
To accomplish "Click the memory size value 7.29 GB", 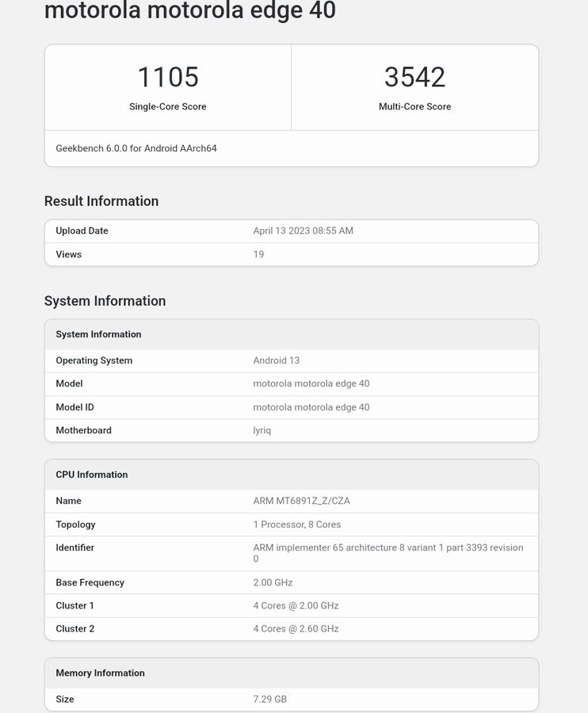I will (269, 700).
